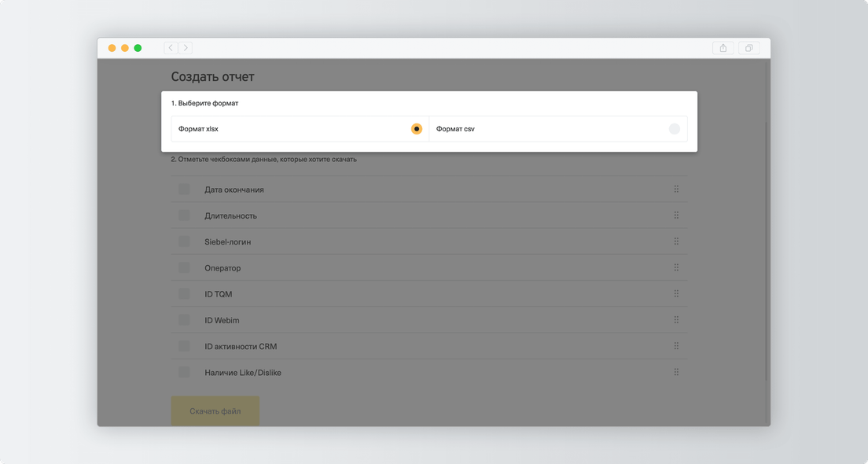Image resolution: width=868 pixels, height=464 pixels.
Task: Click drag handle icon for Дата окончания
Action: (x=676, y=190)
